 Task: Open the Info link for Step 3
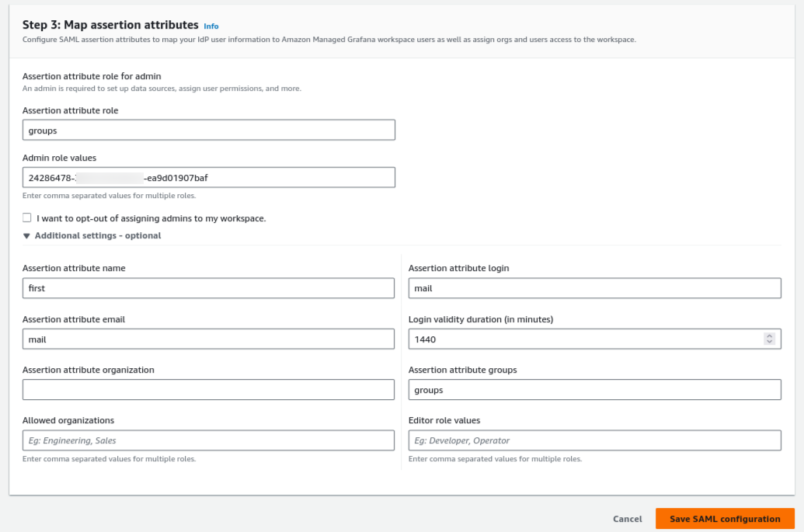click(x=210, y=26)
